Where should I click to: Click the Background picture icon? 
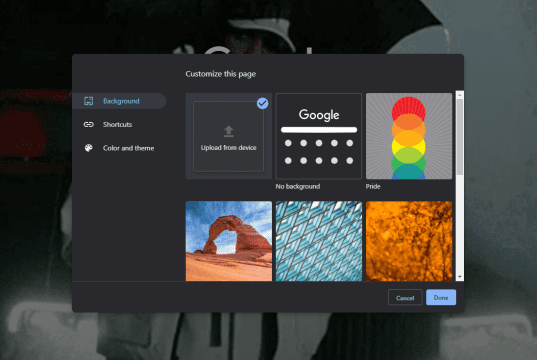(89, 101)
